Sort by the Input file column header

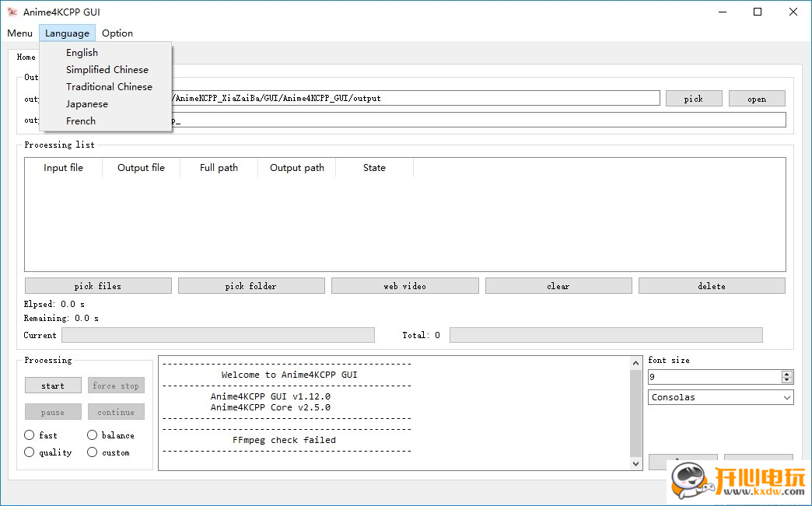[x=63, y=168]
